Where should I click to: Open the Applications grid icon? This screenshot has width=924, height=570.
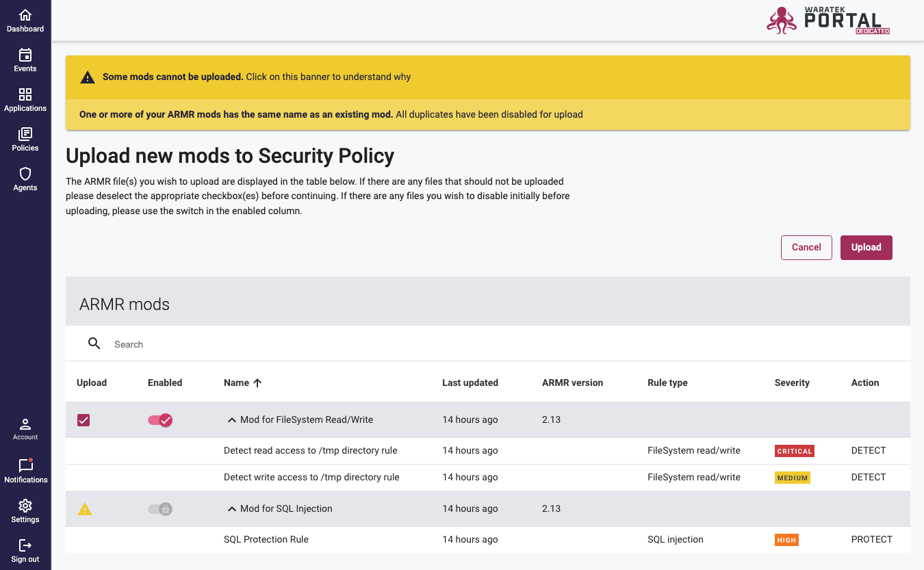(x=25, y=94)
